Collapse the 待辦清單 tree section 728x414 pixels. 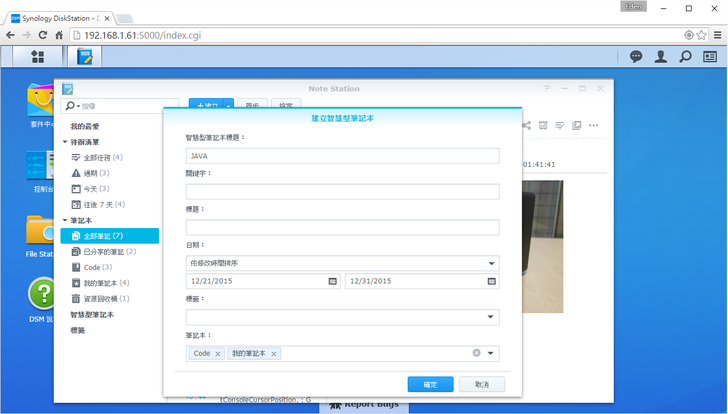click(65, 142)
